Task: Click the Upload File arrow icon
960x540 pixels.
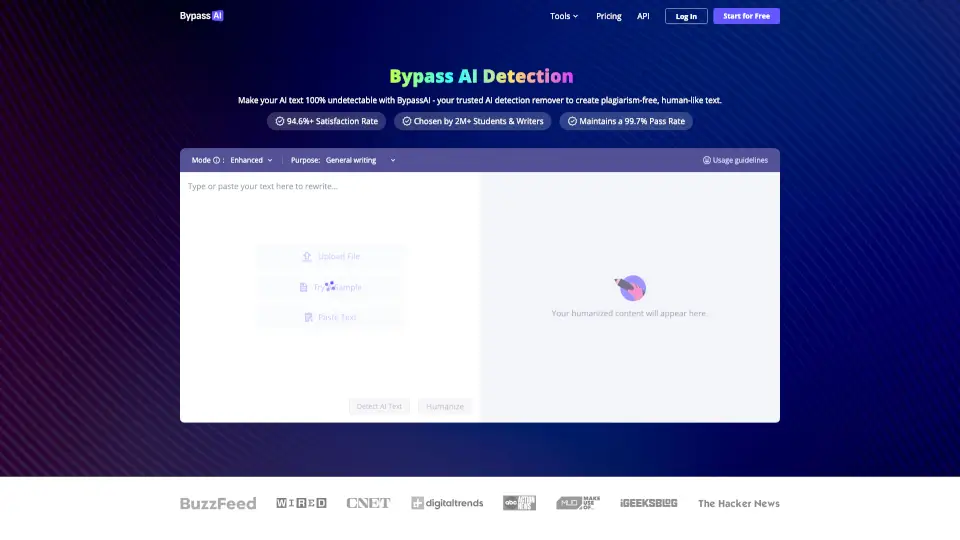Action: (307, 257)
